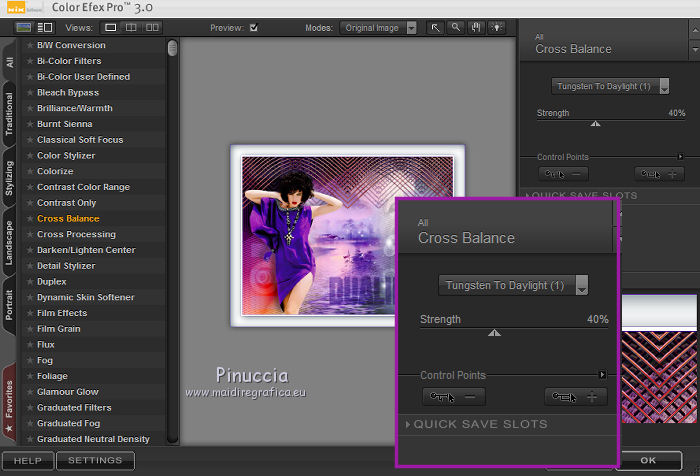Open the Landscape filters tab

click(x=9, y=242)
